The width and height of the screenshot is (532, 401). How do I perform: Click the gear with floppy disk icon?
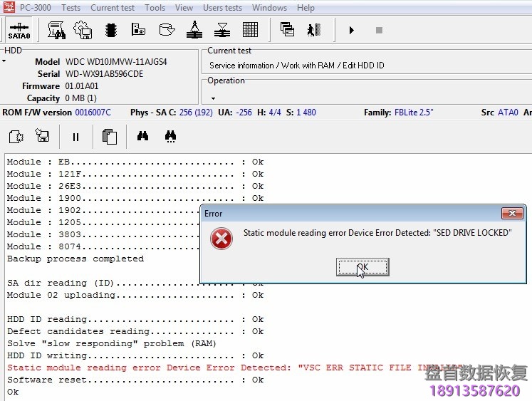(x=83, y=30)
